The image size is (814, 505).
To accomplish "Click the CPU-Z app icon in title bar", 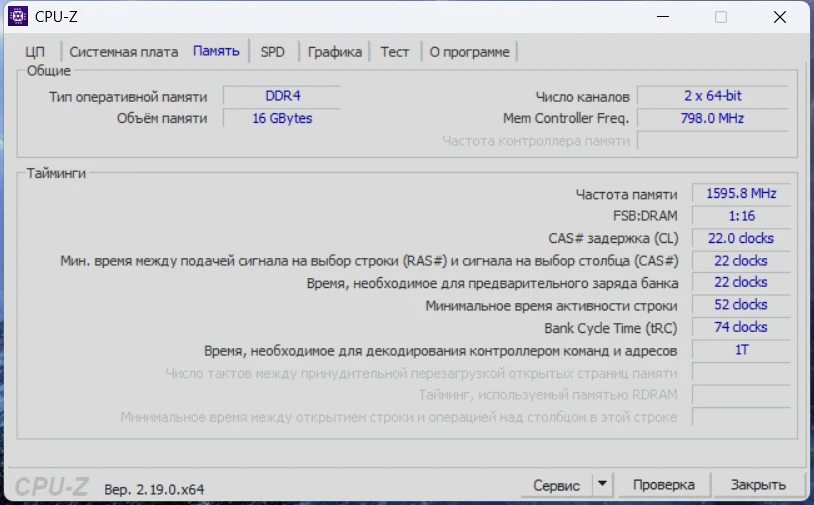I will pos(18,16).
